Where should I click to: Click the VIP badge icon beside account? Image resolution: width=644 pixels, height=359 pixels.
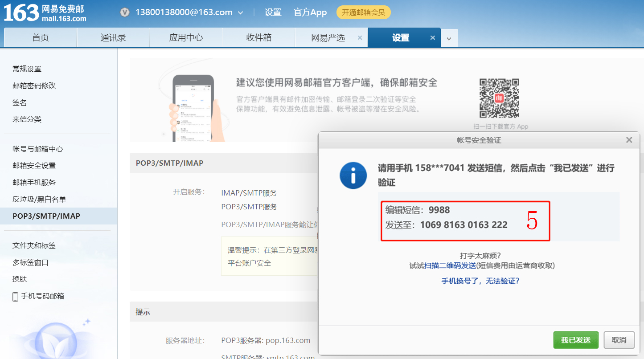[125, 12]
